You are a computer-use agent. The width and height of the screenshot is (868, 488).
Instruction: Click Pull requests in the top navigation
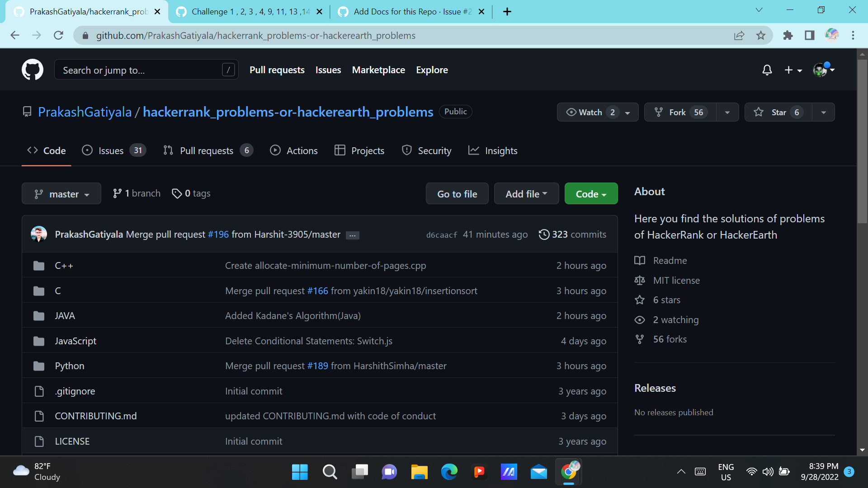click(x=277, y=70)
